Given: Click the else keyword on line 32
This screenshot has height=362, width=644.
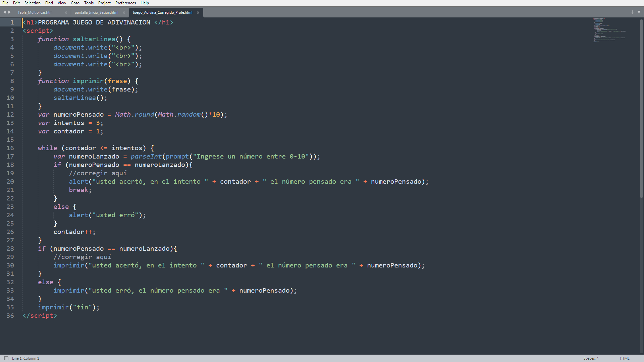Looking at the screenshot, I should 46,282.
